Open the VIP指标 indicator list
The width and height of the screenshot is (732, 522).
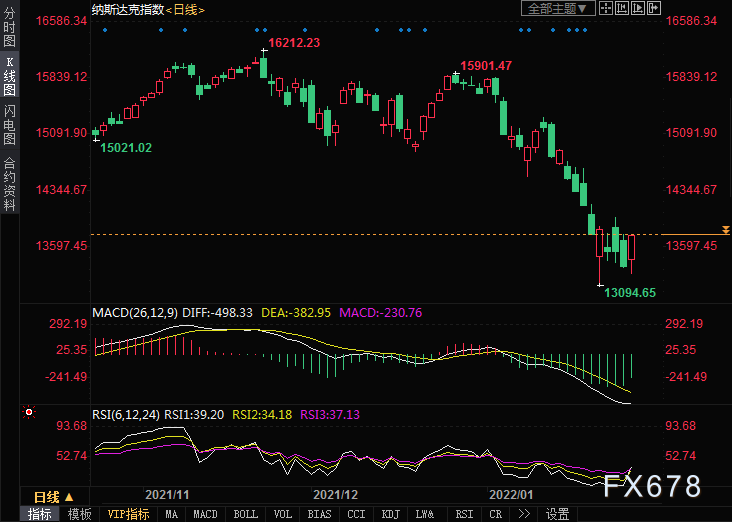128,514
